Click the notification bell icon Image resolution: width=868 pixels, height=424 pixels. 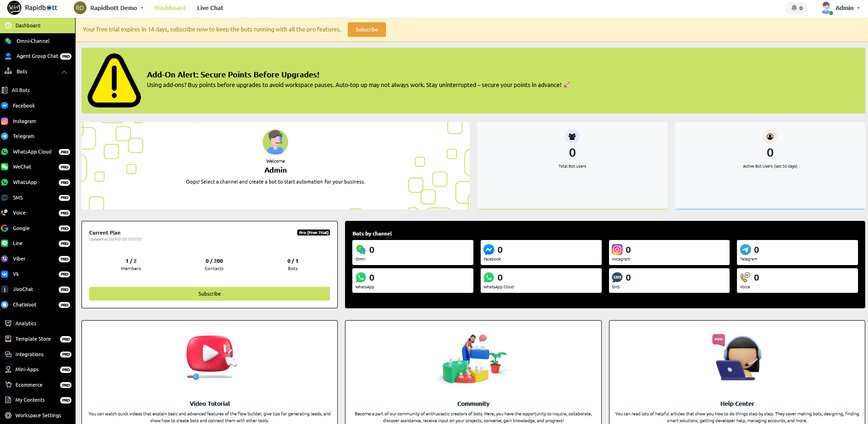tap(794, 8)
